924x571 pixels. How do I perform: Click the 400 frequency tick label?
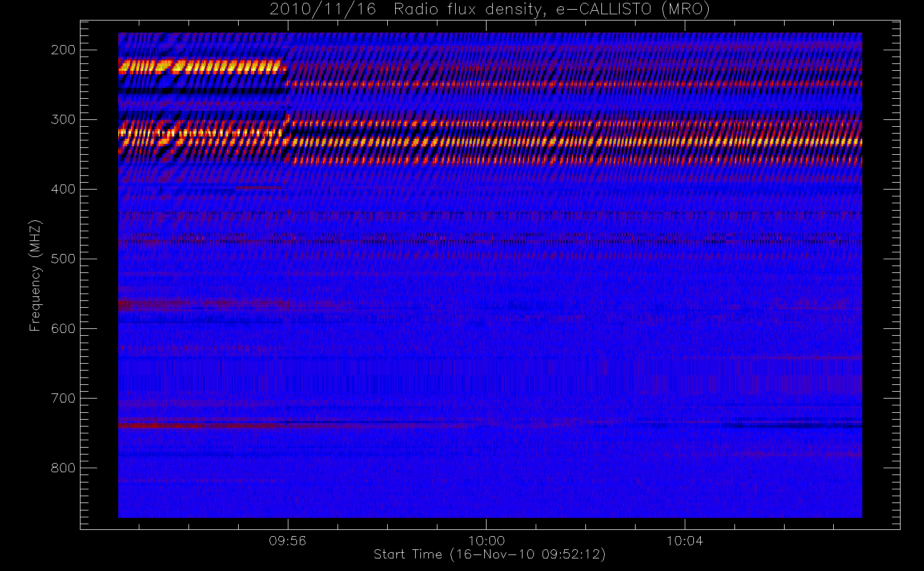point(63,189)
